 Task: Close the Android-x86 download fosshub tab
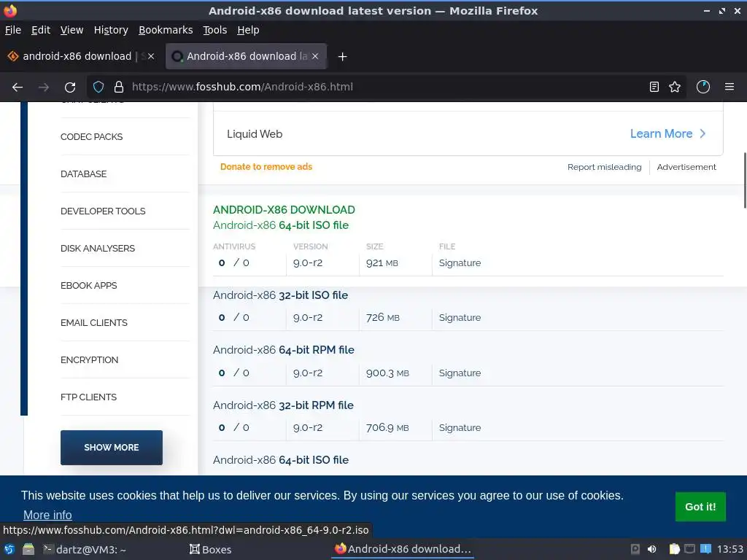(x=315, y=56)
